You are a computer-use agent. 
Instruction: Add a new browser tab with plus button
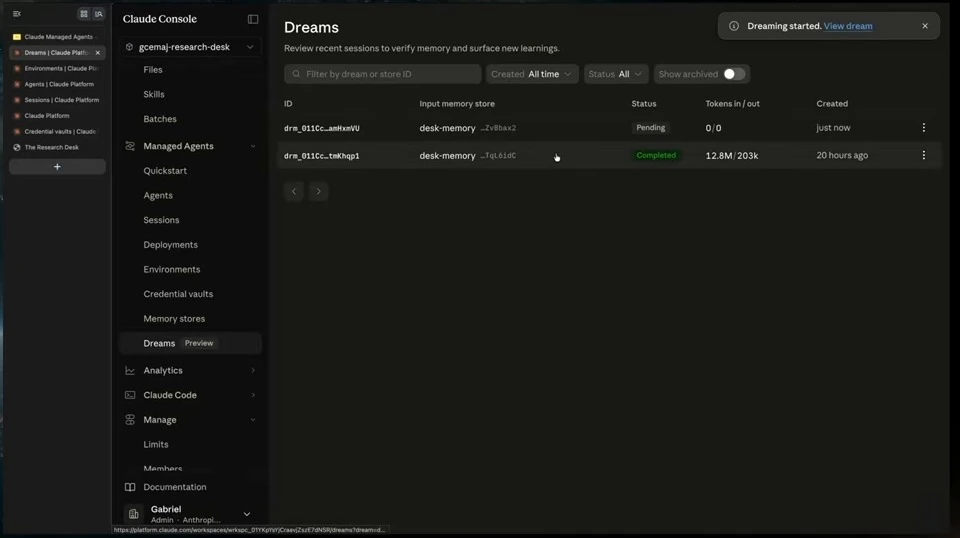[57, 166]
